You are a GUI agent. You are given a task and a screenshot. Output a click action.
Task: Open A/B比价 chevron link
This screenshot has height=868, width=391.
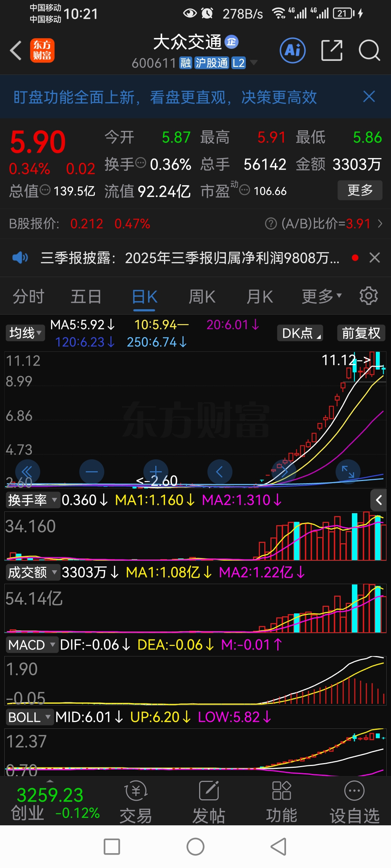380,224
